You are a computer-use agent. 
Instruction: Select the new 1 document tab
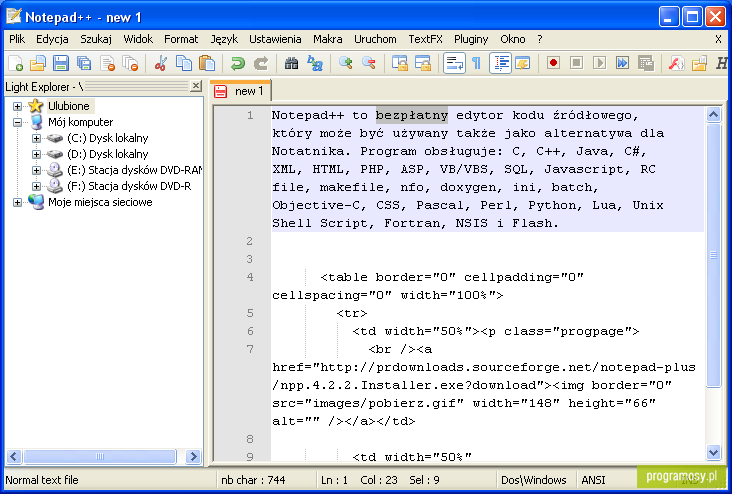pyautogui.click(x=240, y=91)
